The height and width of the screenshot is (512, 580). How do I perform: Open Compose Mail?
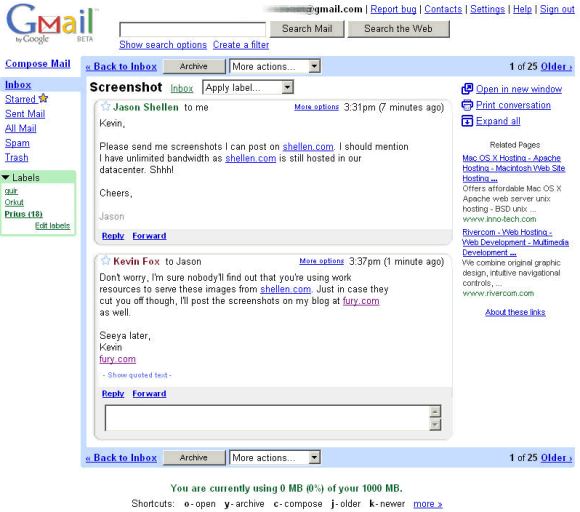click(x=38, y=64)
